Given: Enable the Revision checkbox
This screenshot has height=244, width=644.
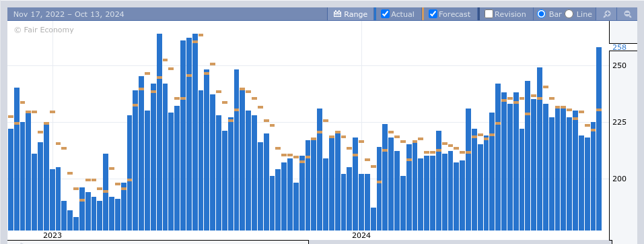Looking at the screenshot, I should 489,14.
